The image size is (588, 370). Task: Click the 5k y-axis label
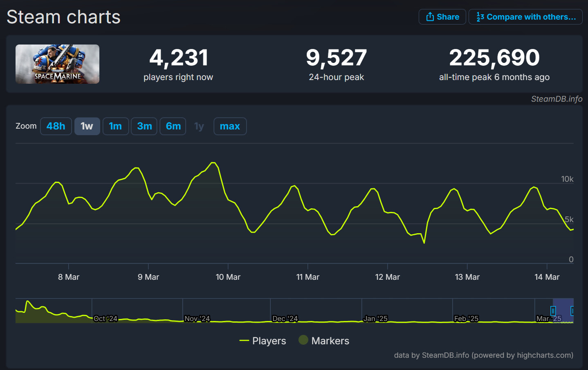pos(569,219)
